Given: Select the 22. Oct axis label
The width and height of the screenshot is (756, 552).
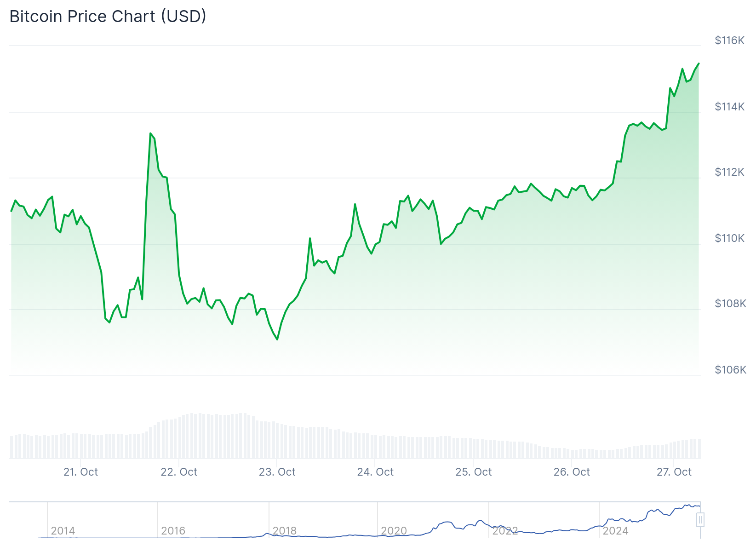Looking at the screenshot, I should point(179,472).
